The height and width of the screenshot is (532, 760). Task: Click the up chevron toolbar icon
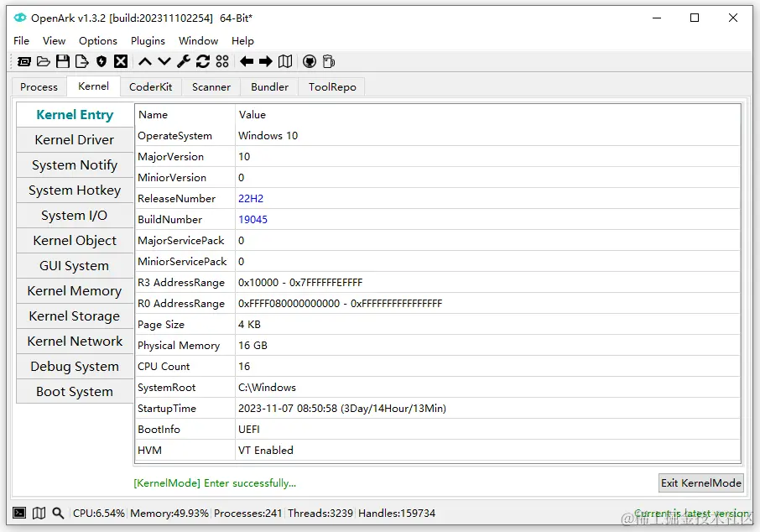145,61
